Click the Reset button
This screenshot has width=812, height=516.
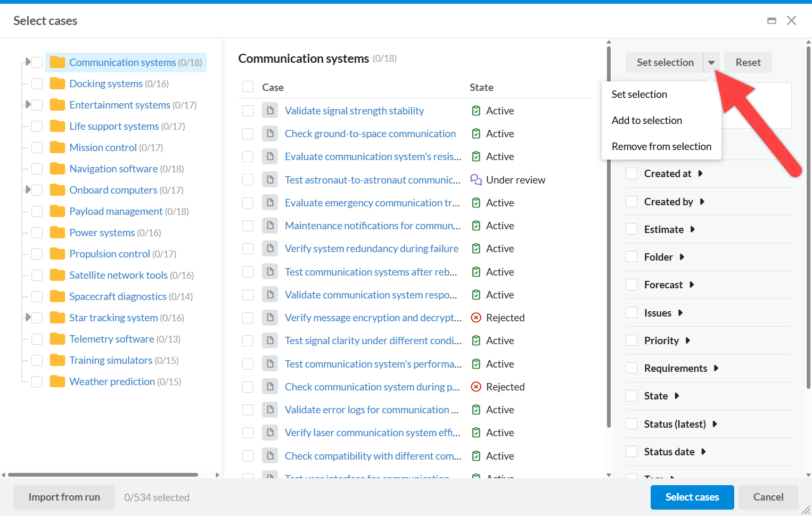point(748,62)
